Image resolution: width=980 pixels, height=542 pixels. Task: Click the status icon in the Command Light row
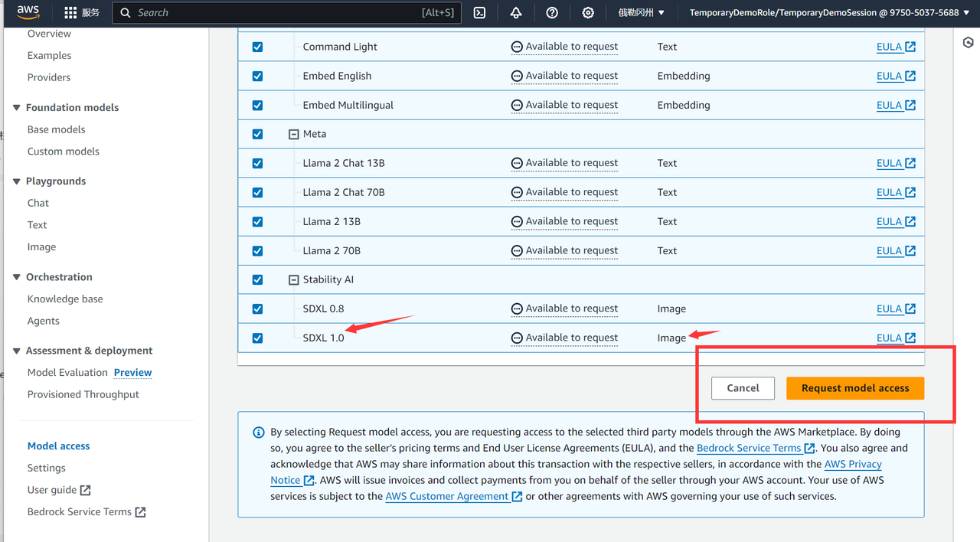tap(517, 47)
